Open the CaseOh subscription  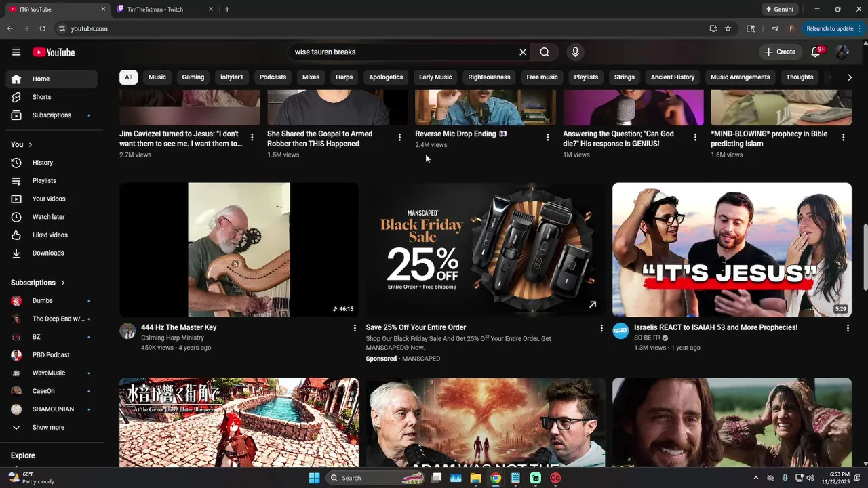[52, 391]
